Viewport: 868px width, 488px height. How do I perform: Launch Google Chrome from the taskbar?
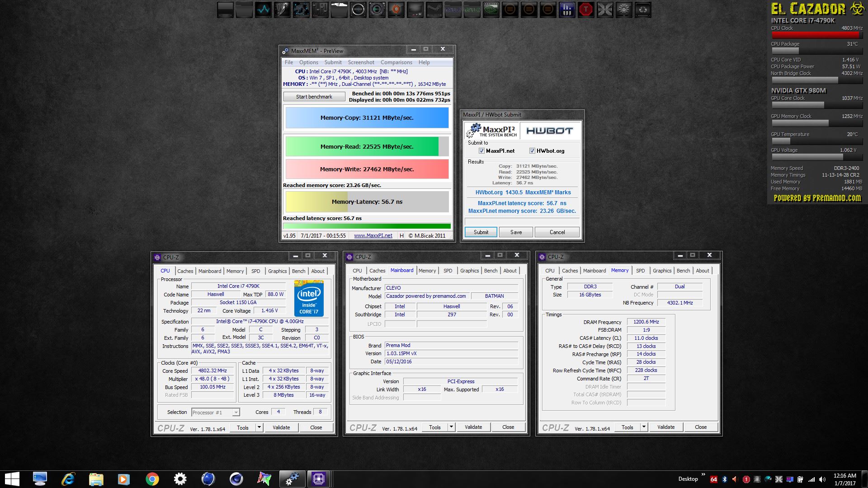(x=152, y=479)
